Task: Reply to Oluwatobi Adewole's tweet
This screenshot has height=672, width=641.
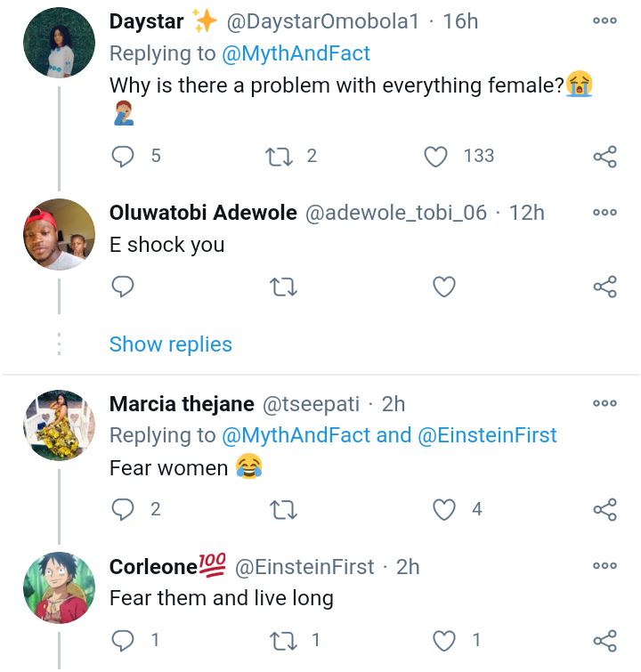Action: tap(123, 287)
